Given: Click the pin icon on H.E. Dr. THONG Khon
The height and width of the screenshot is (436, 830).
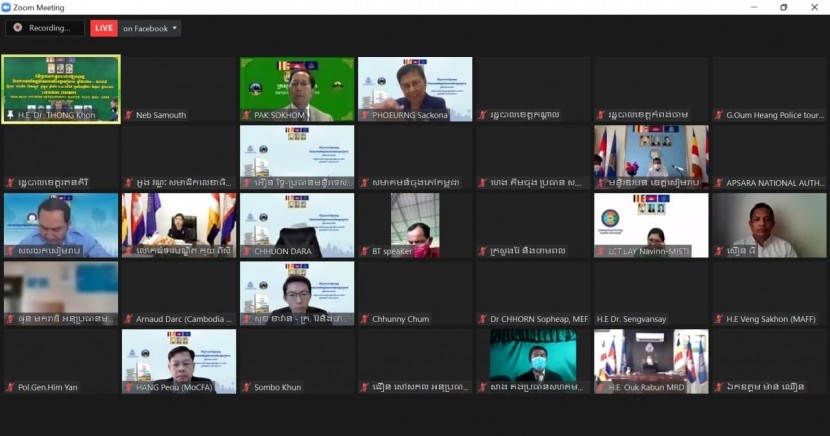Looking at the screenshot, I should (9, 115).
